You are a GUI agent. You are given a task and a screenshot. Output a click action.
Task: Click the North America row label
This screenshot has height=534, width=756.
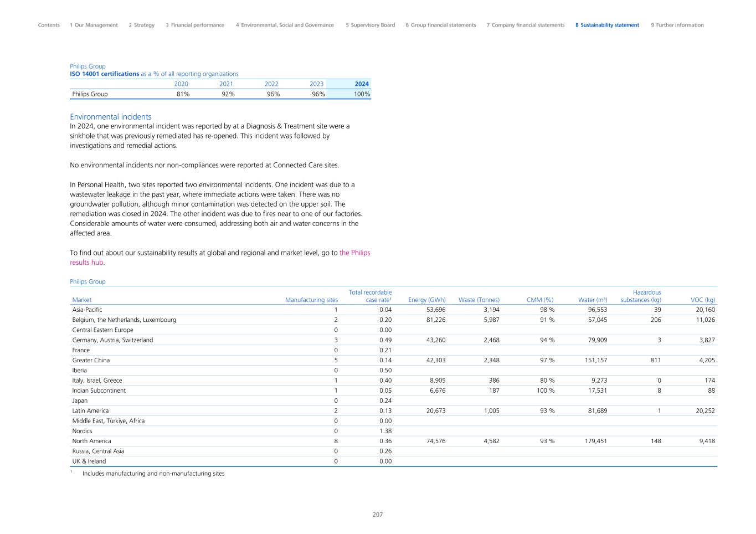point(91,441)
